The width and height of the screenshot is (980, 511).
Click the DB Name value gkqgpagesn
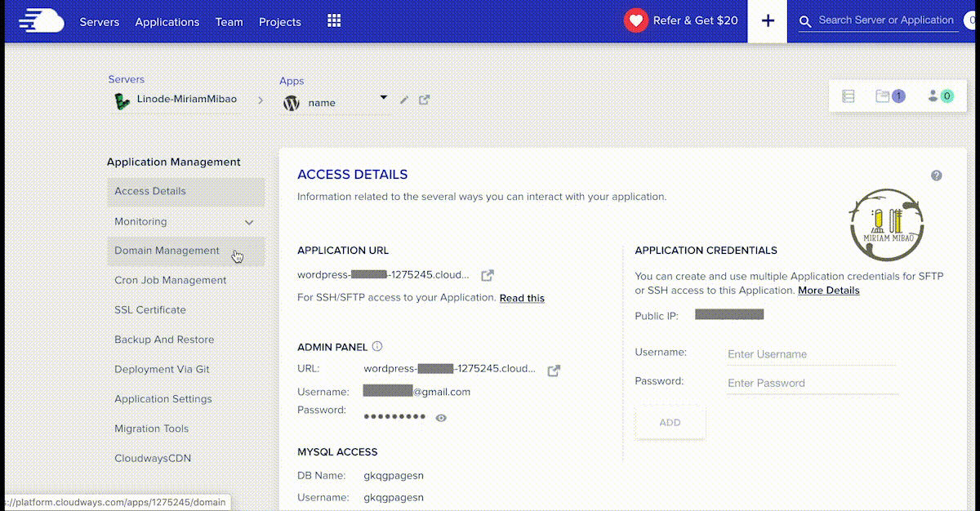[x=394, y=476]
